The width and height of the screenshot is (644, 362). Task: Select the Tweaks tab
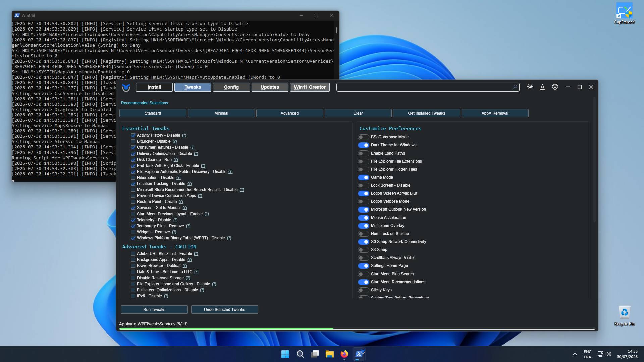(193, 87)
